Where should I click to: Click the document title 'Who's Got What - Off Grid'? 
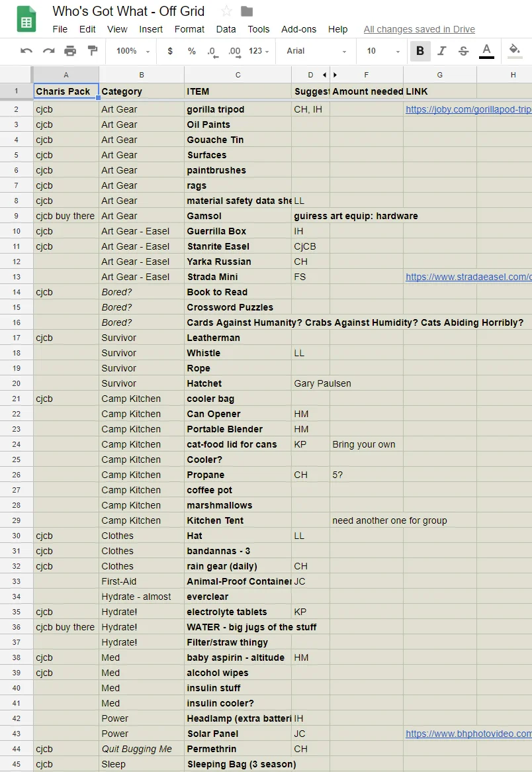pyautogui.click(x=128, y=11)
